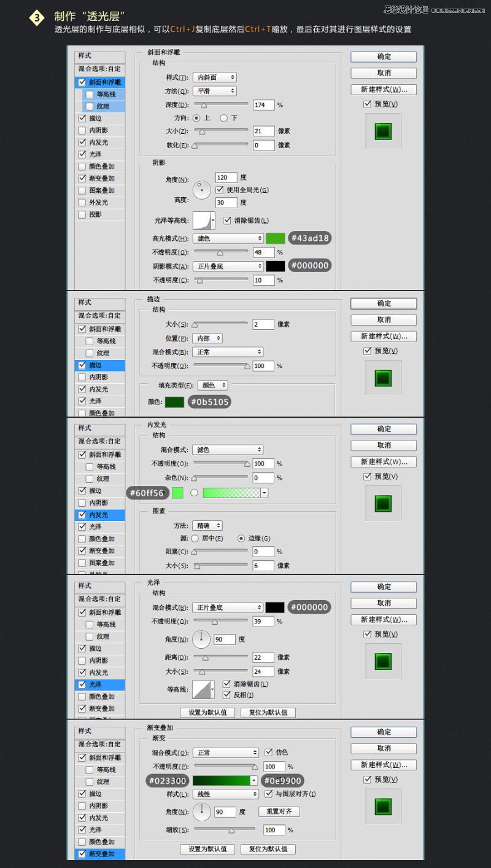
Task: Toggle 预览 checkbox in 描边 dialog
Action: click(367, 351)
